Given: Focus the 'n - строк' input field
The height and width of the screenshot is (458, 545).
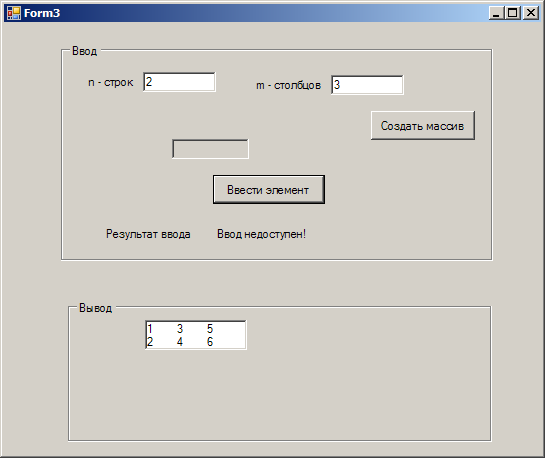Looking at the screenshot, I should 179,82.
